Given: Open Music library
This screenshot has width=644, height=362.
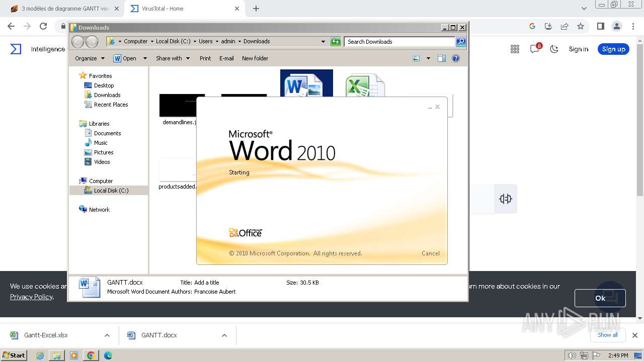Looking at the screenshot, I should pos(101,143).
